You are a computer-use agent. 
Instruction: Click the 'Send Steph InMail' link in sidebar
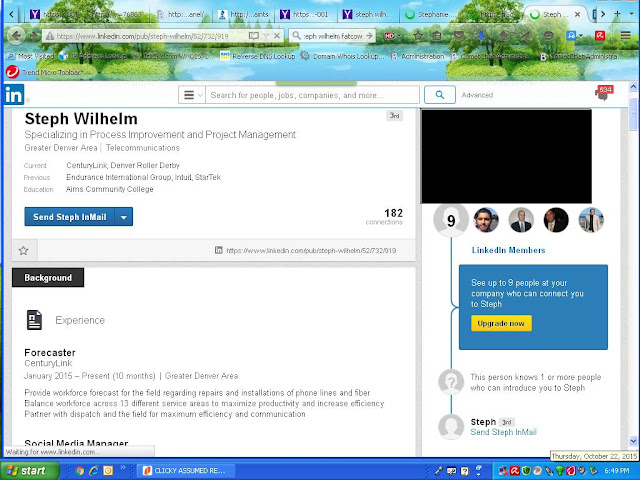[503, 432]
